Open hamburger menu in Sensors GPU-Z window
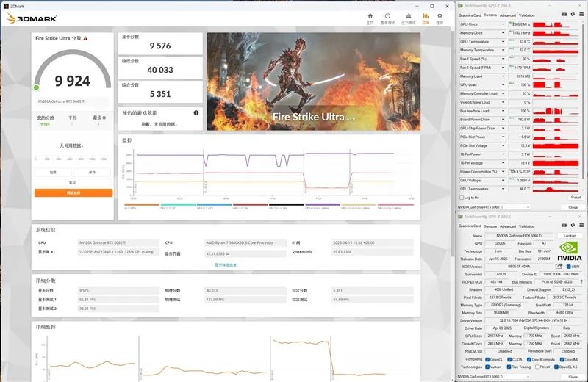Viewport: 588px width, 382px height. [x=581, y=15]
